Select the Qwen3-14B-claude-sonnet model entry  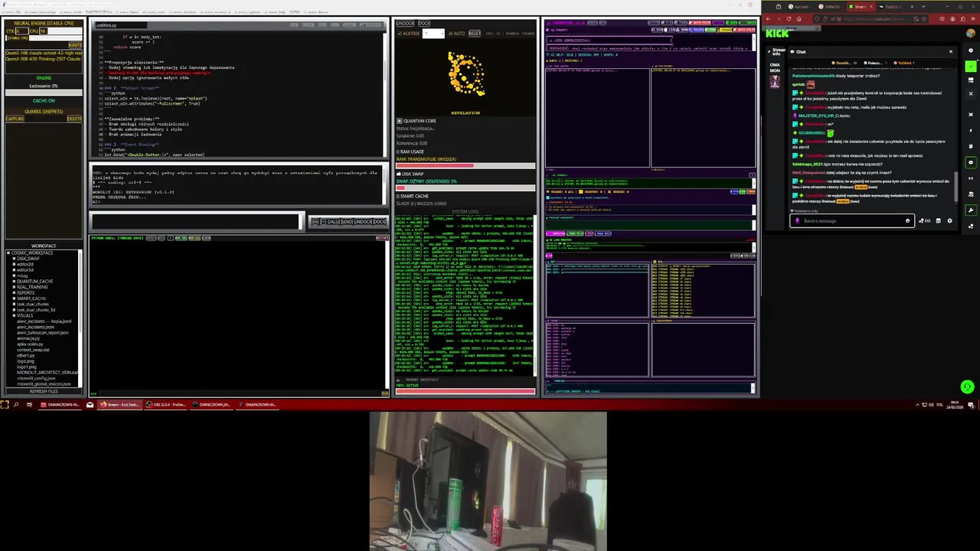pos(44,54)
